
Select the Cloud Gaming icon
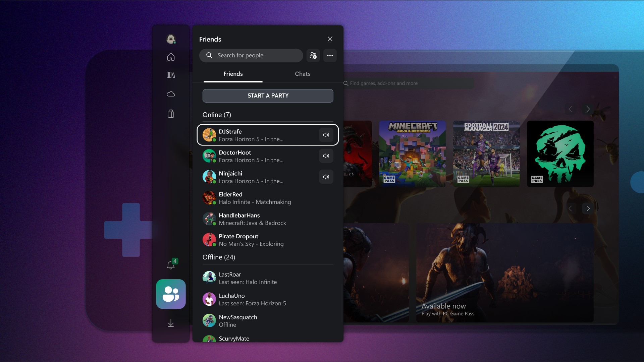click(171, 94)
